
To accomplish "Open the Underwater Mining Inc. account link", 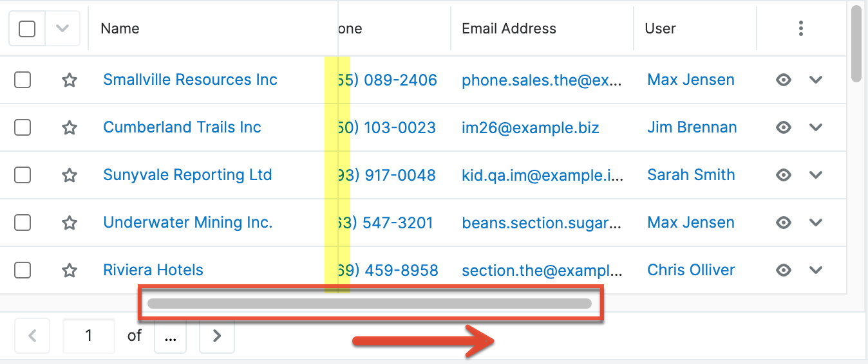I will click(187, 223).
